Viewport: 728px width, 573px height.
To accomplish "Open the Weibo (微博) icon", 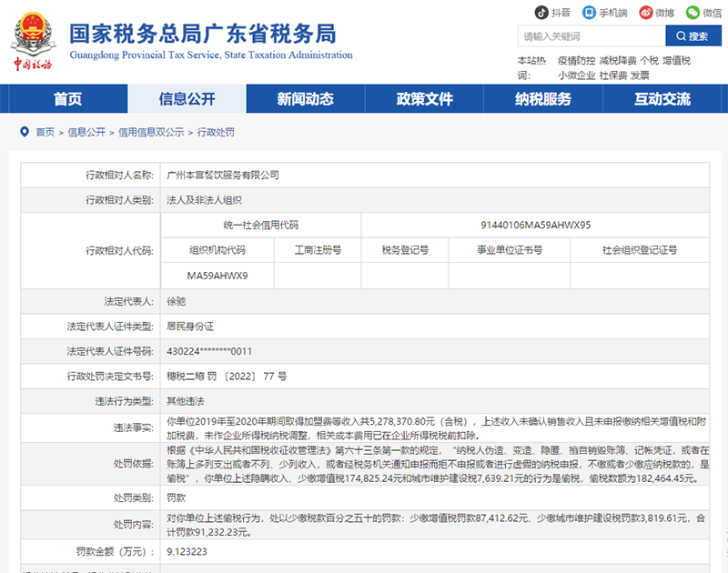I will (x=645, y=13).
